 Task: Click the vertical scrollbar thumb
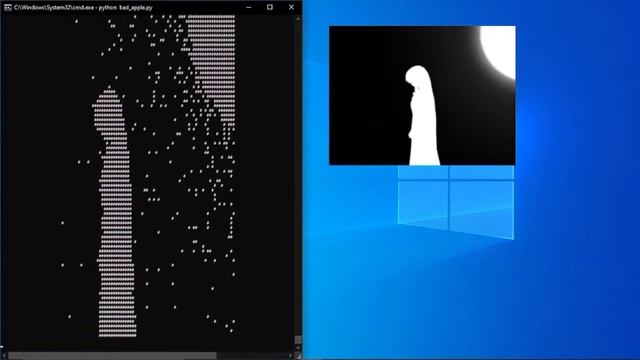click(298, 340)
